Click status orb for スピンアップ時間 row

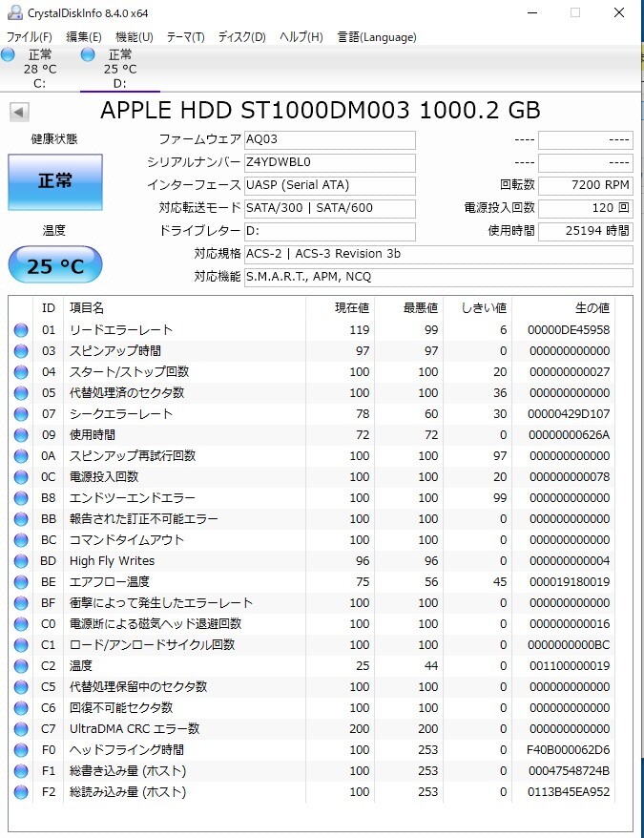point(21,351)
